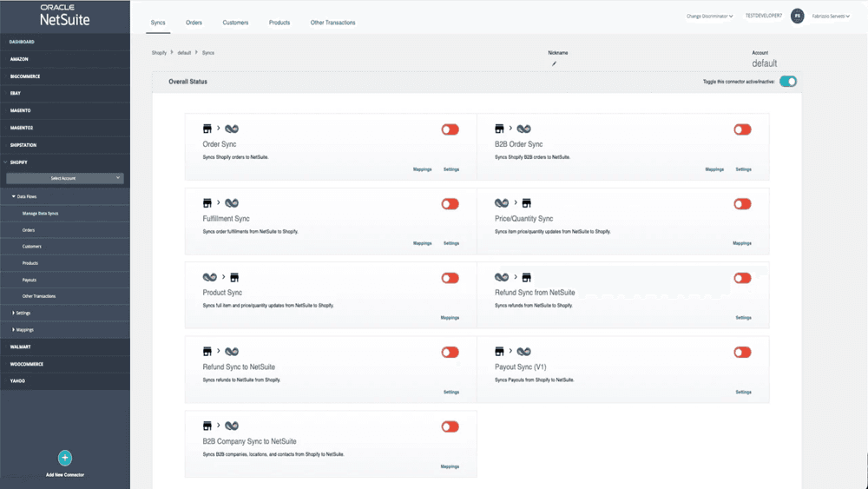Switch to the Products tab
868x489 pixels.
tap(279, 23)
